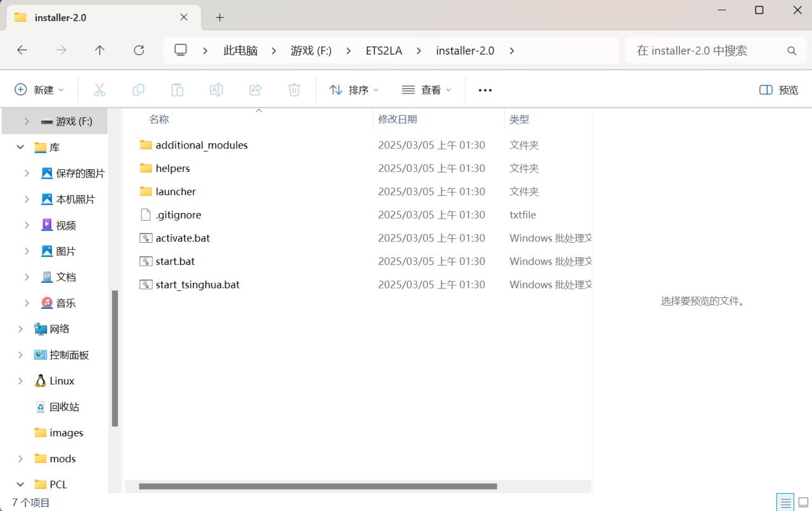Toggle the 预览 preview pane
812x511 pixels.
coord(779,90)
